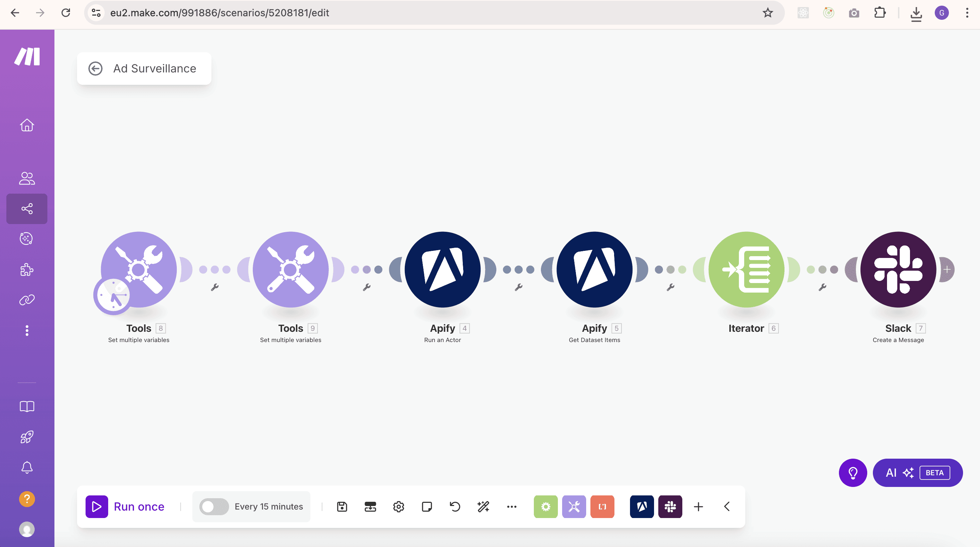Open the Iterator module
Viewport: 980px width, 547px height.
click(746, 270)
